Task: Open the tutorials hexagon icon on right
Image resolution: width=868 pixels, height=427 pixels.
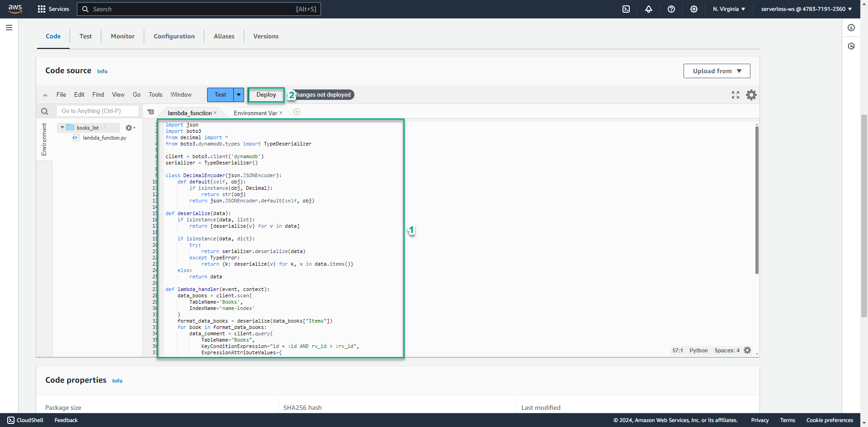Action: [851, 46]
